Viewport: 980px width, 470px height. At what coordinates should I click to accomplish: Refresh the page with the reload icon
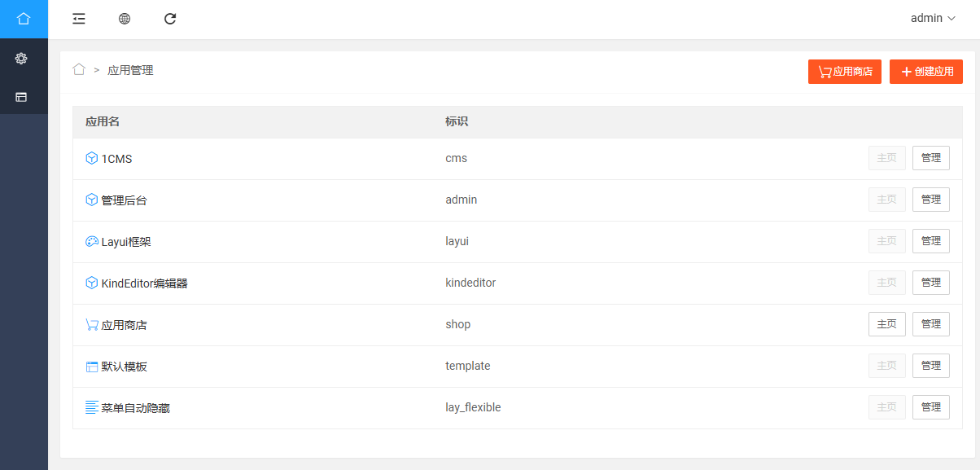tap(170, 19)
